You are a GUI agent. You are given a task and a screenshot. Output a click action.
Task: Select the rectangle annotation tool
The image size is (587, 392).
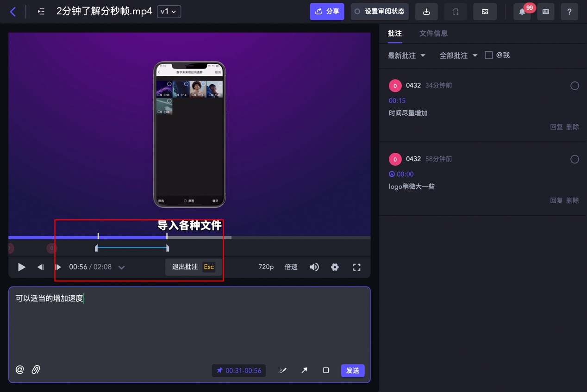coord(326,370)
